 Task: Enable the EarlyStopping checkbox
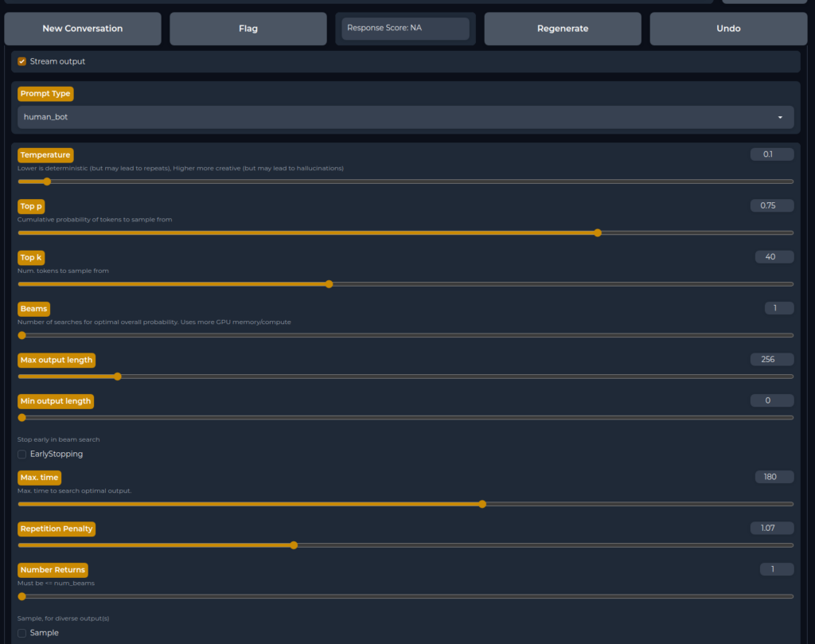pos(21,454)
